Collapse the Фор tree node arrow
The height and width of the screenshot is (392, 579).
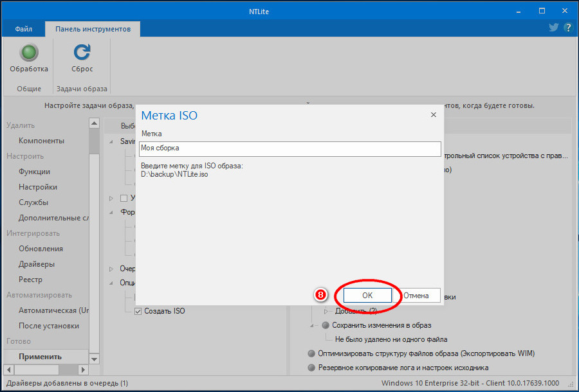click(x=111, y=213)
